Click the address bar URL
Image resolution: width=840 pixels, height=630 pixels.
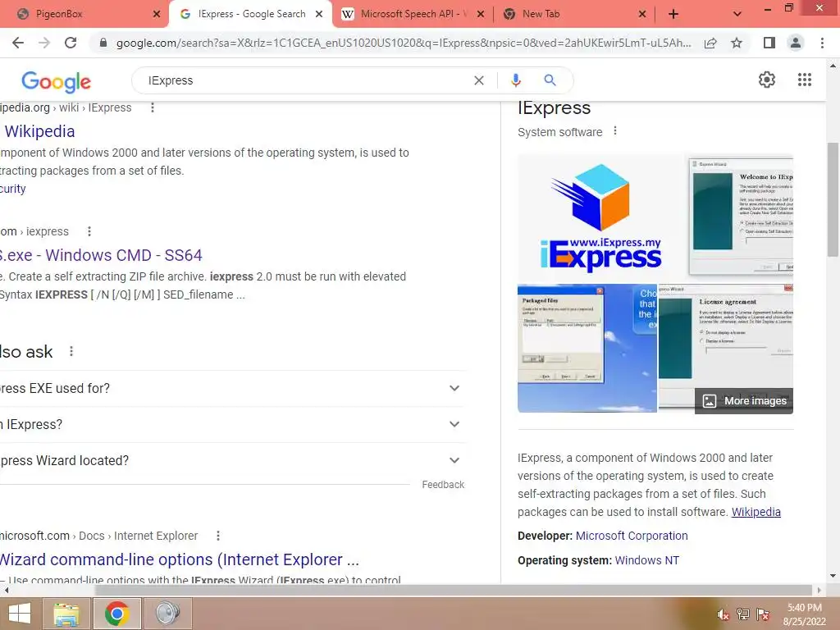tap(404, 43)
